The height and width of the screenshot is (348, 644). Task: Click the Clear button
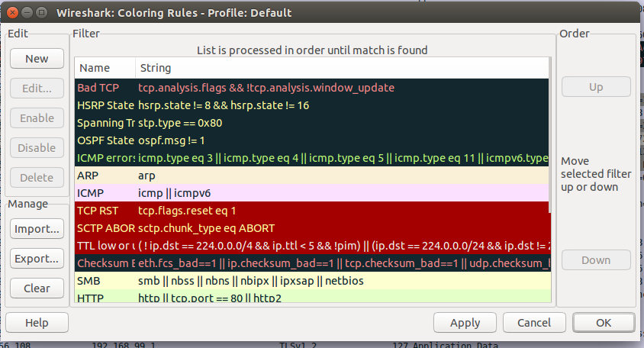37,288
